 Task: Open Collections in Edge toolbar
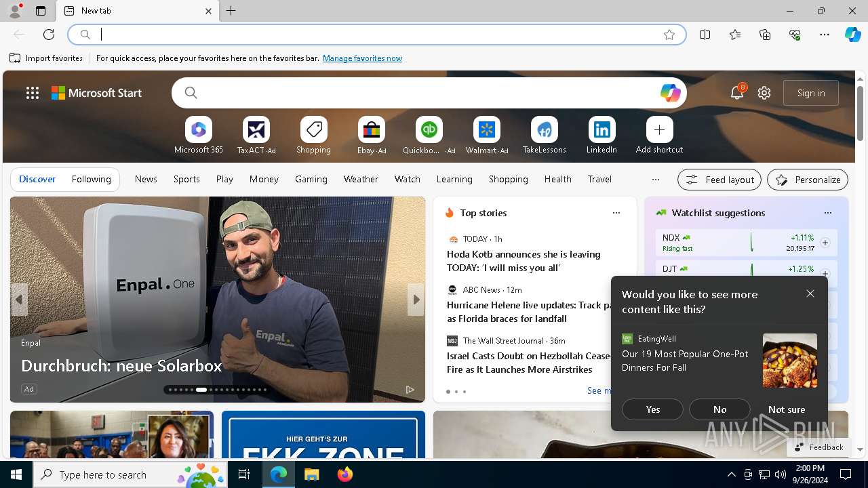[765, 35]
